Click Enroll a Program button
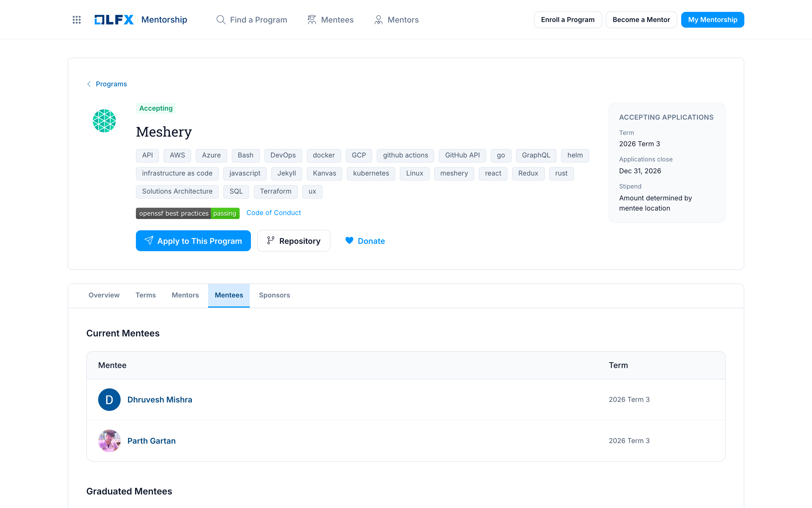 (x=568, y=20)
